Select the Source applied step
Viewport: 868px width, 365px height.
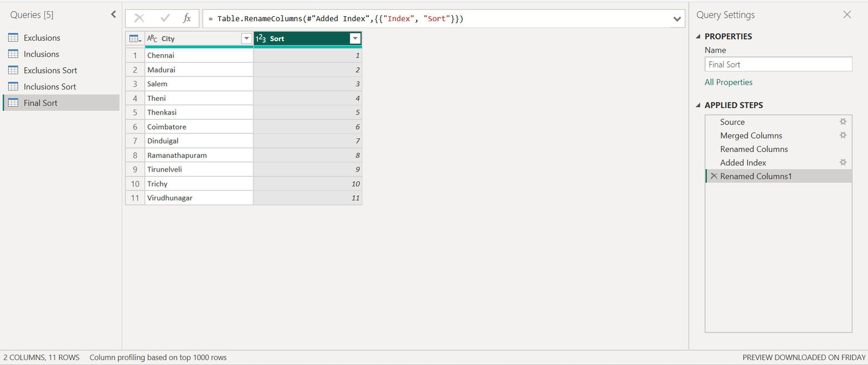tap(778, 121)
